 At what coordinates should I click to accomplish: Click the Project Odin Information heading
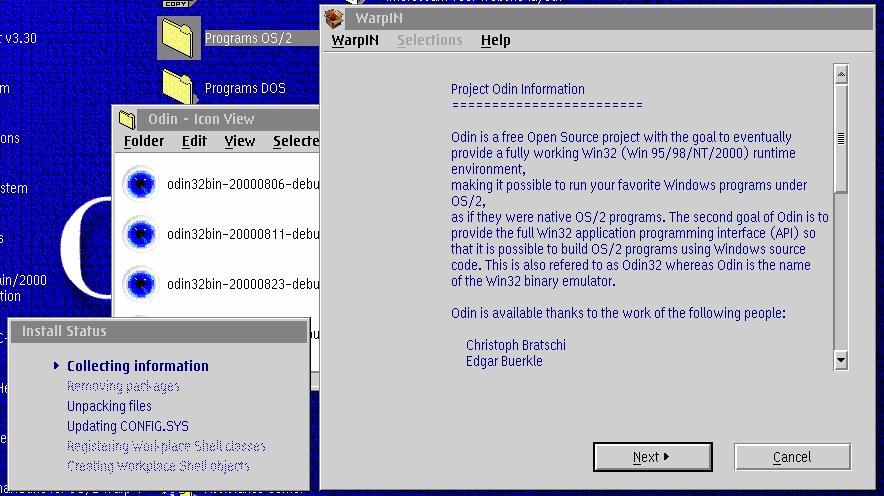(518, 89)
